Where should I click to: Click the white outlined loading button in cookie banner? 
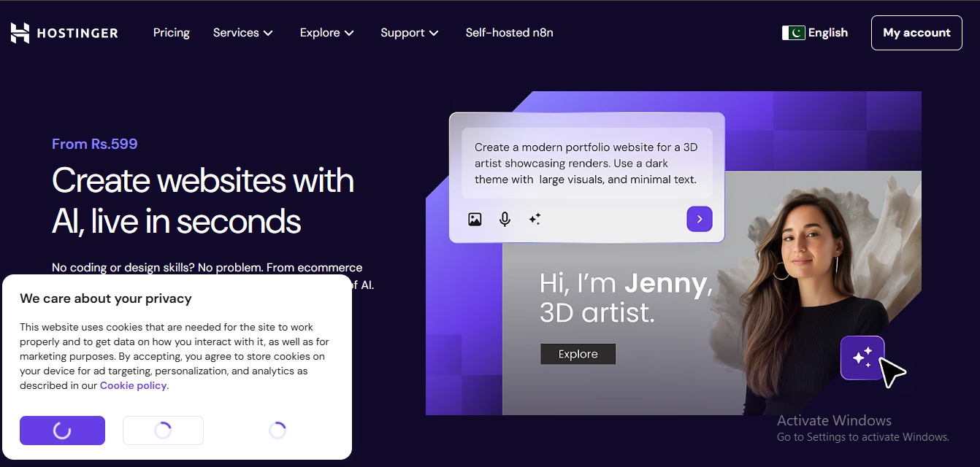163,431
